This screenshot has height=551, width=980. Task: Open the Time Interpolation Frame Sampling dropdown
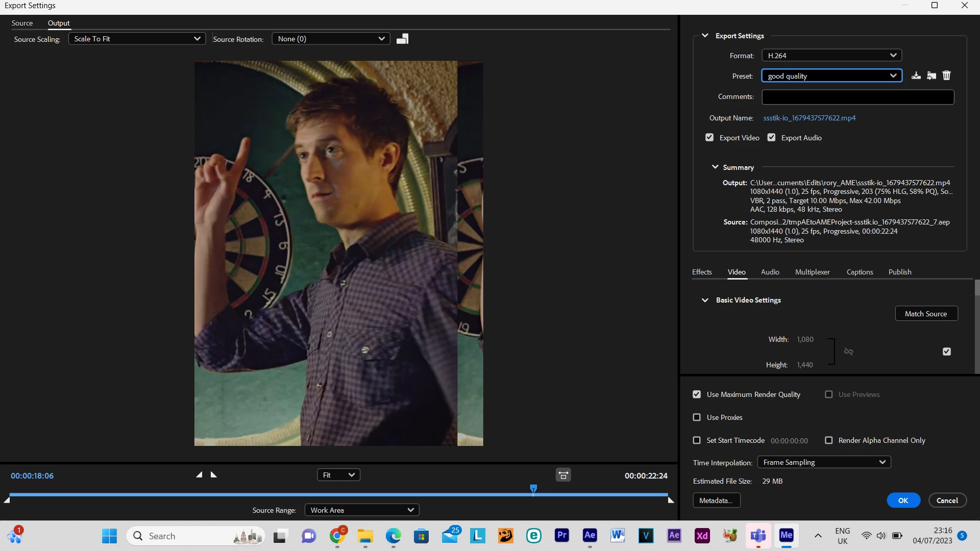point(824,462)
